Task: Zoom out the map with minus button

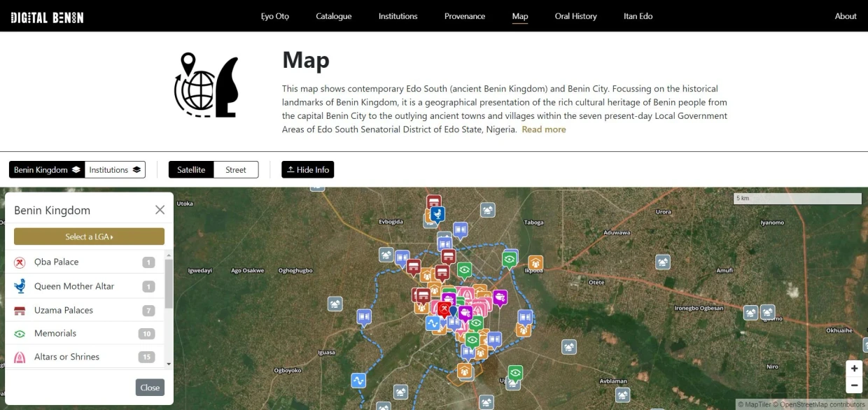Action: pyautogui.click(x=854, y=385)
